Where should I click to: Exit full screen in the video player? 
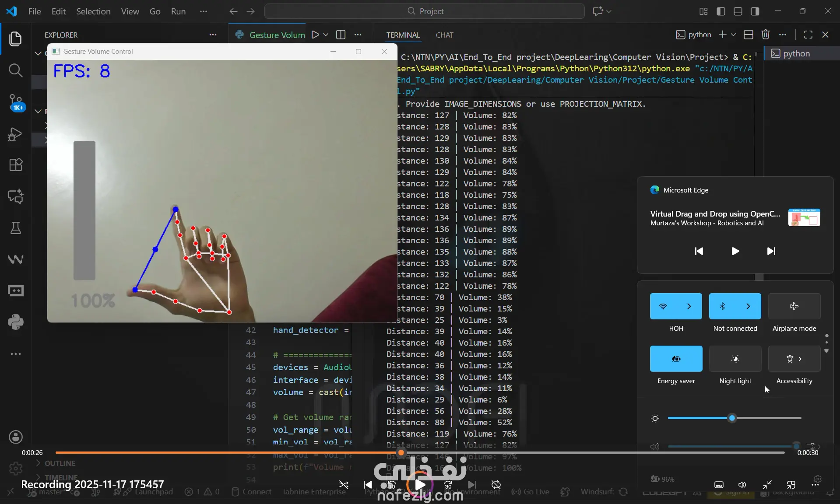(x=767, y=485)
